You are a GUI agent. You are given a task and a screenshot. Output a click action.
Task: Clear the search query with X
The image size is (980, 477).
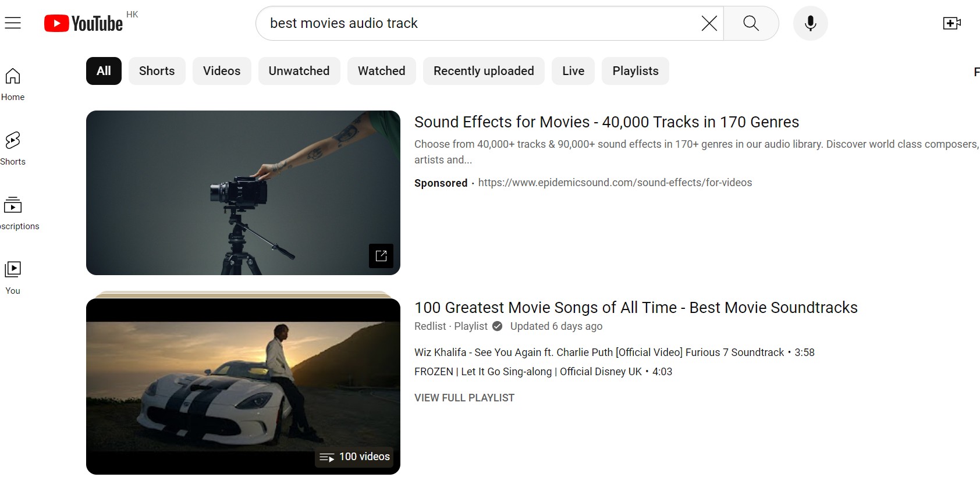tap(709, 23)
